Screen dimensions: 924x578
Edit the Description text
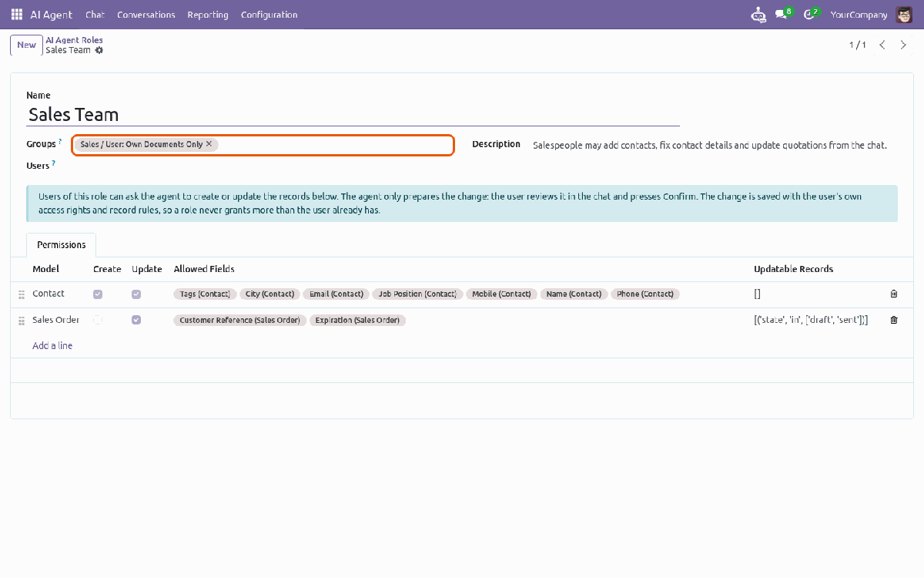(710, 145)
